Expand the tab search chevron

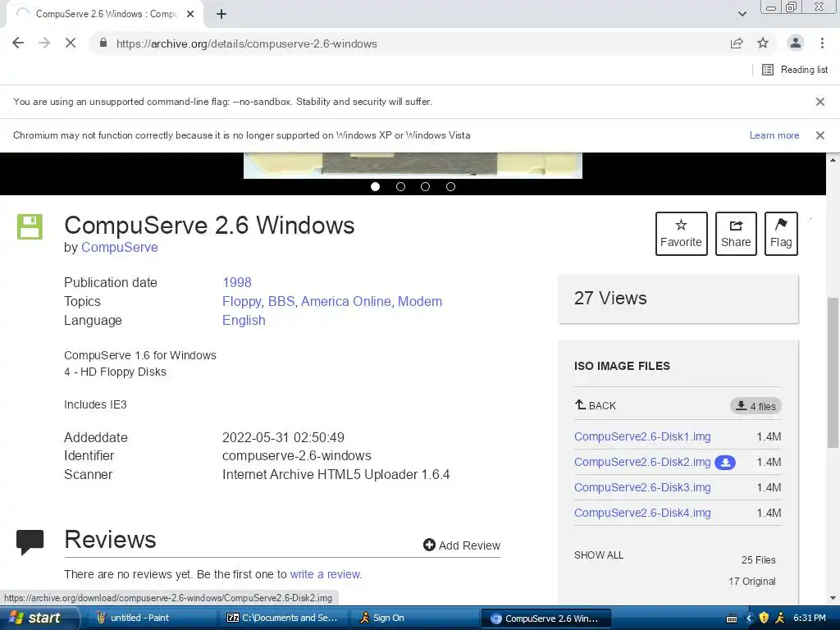742,14
